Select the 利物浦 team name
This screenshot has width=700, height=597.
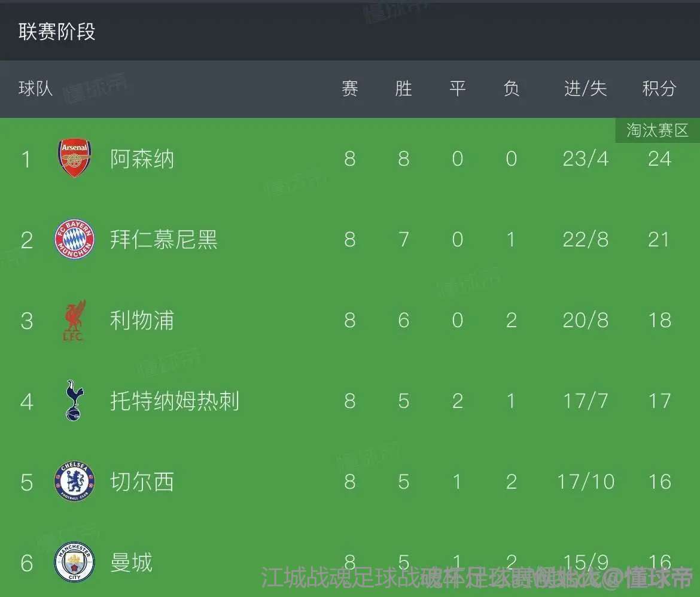click(142, 321)
